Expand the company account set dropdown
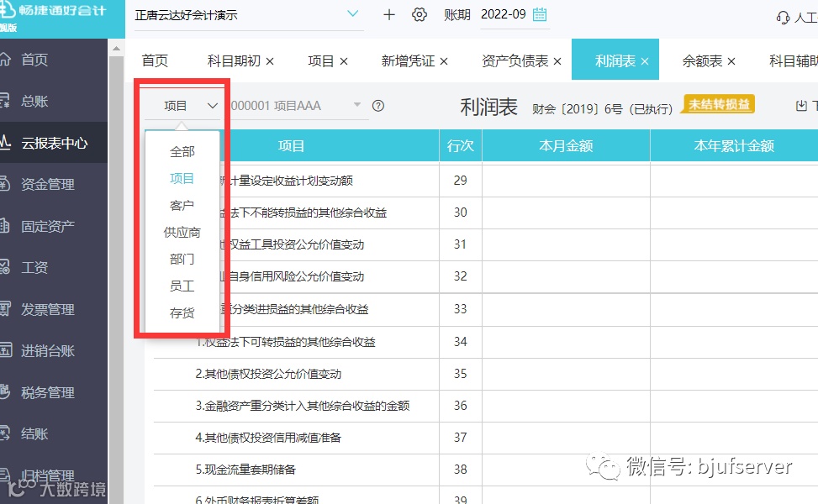818x504 pixels. click(352, 14)
